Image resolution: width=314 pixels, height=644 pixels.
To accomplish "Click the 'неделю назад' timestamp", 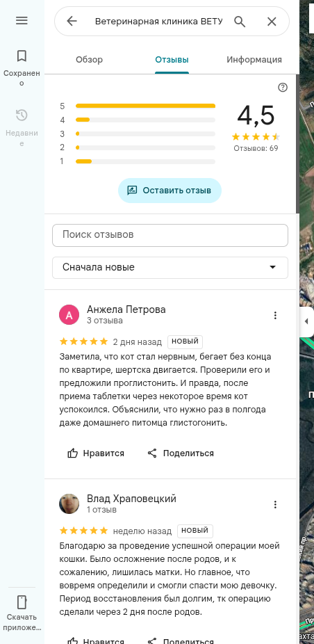I will 142,531.
